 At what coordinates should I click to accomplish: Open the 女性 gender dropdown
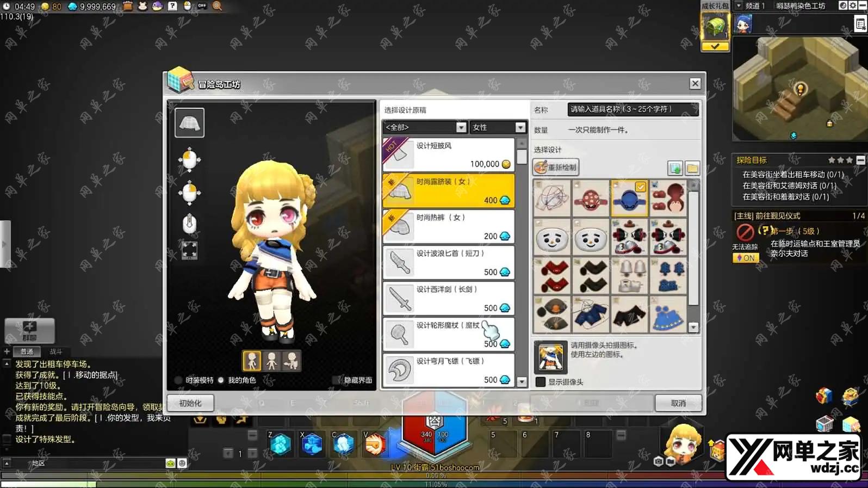click(x=498, y=127)
